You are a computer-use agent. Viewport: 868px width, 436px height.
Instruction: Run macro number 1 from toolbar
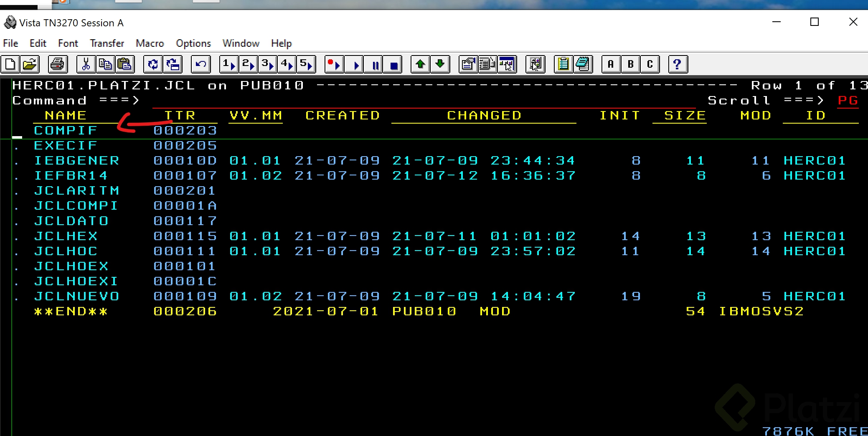point(229,64)
